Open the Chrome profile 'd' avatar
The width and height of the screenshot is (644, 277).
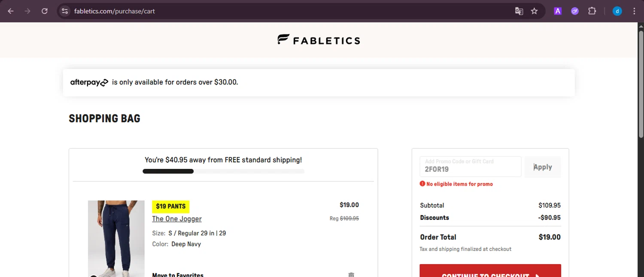(617, 11)
